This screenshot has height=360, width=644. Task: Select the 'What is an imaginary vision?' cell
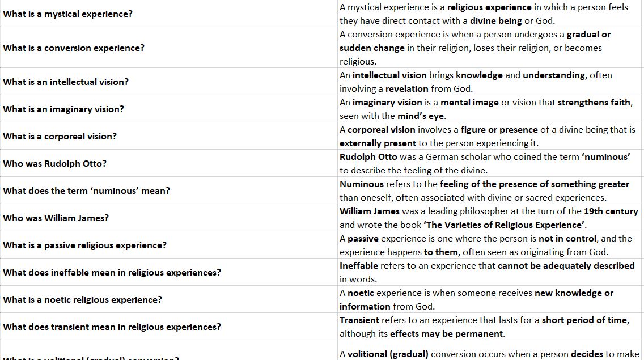coord(63,109)
